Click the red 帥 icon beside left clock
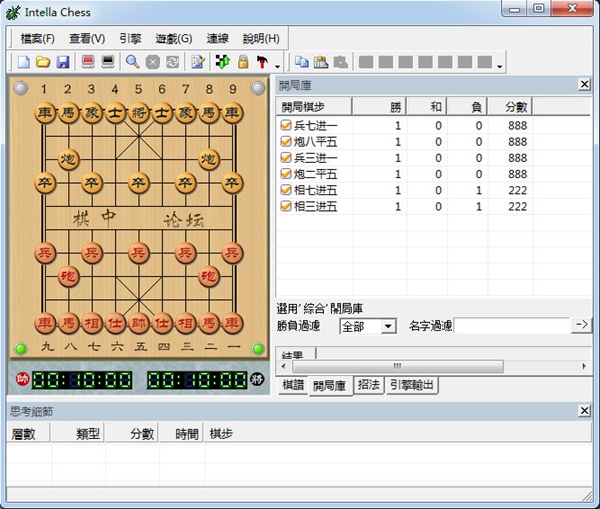 [x=23, y=379]
